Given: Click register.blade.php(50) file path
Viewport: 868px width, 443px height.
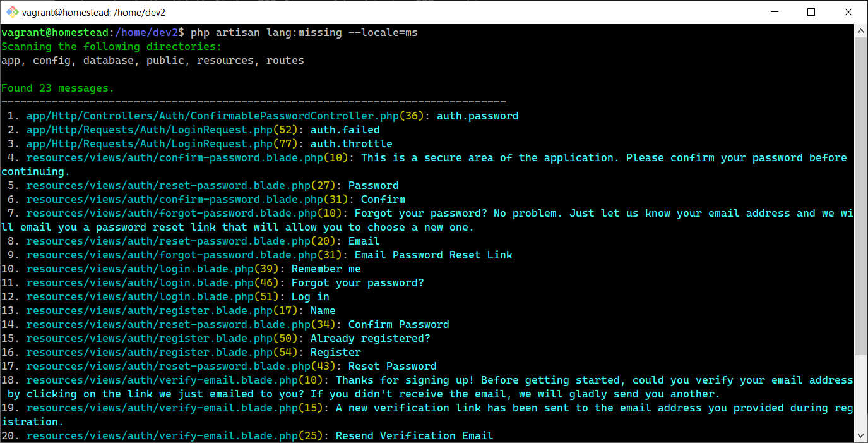Looking at the screenshot, I should pyautogui.click(x=162, y=339).
